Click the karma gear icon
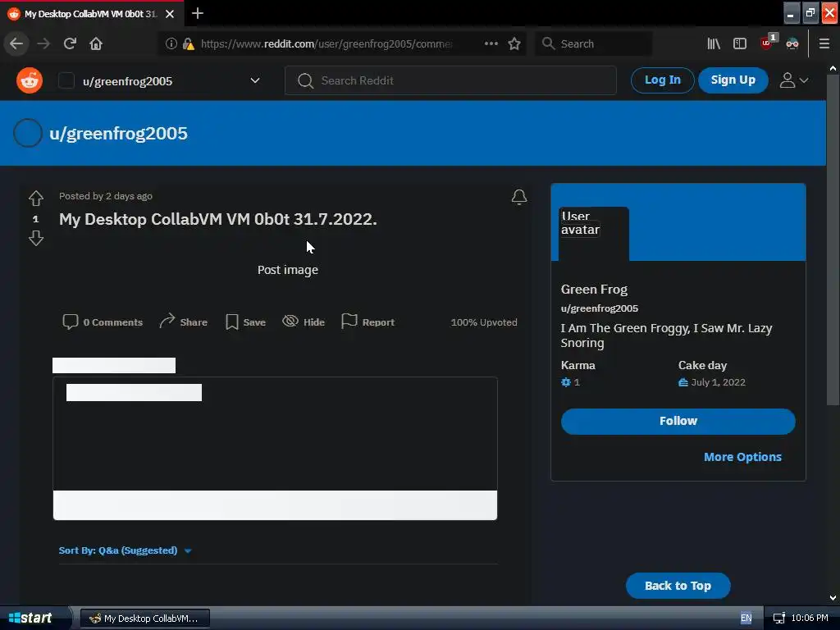The image size is (840, 630). [x=566, y=382]
